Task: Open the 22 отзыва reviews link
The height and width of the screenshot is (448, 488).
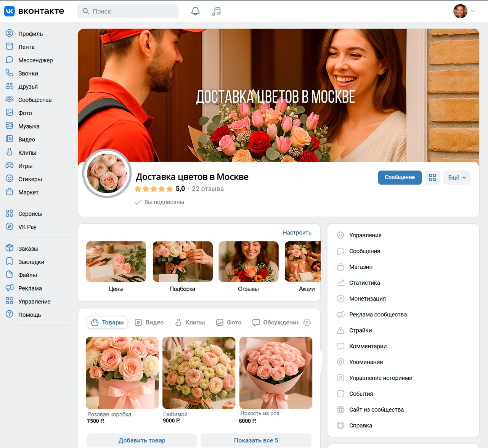Action: click(208, 189)
